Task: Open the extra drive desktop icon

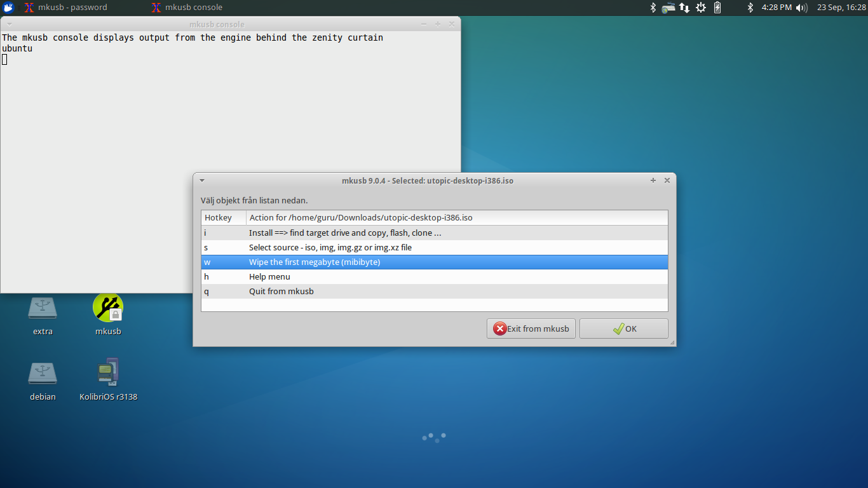Action: tap(43, 314)
